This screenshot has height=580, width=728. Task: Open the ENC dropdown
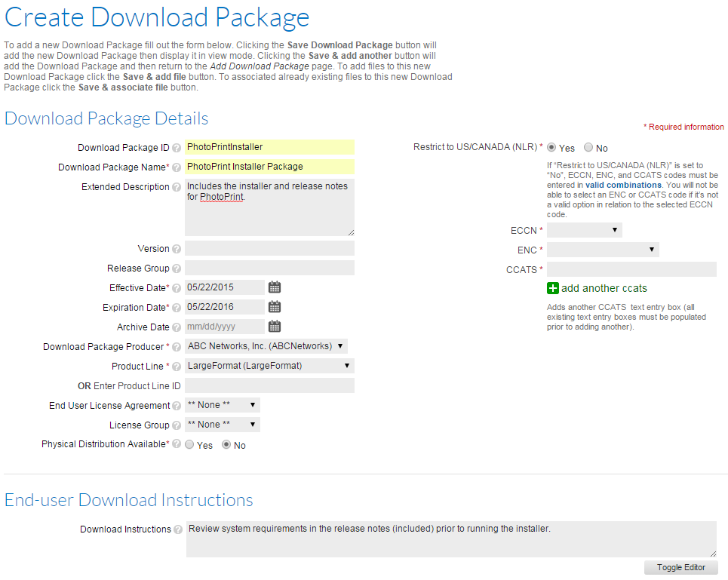tap(603, 250)
